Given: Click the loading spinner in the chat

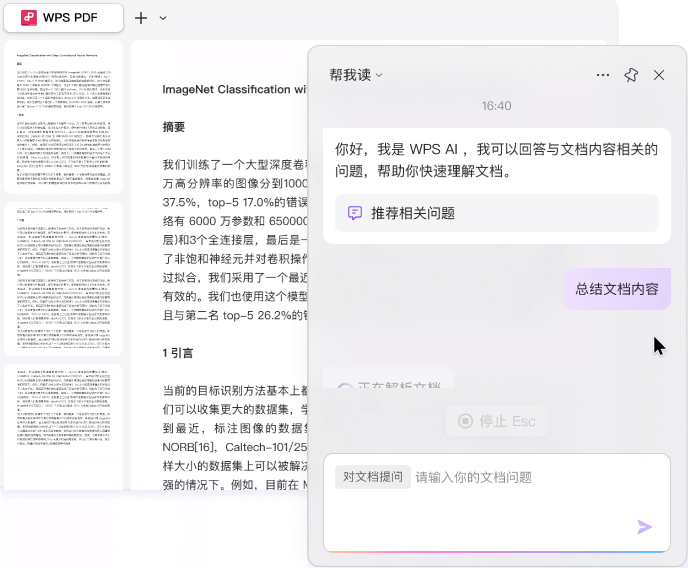Looking at the screenshot, I should (x=345, y=386).
